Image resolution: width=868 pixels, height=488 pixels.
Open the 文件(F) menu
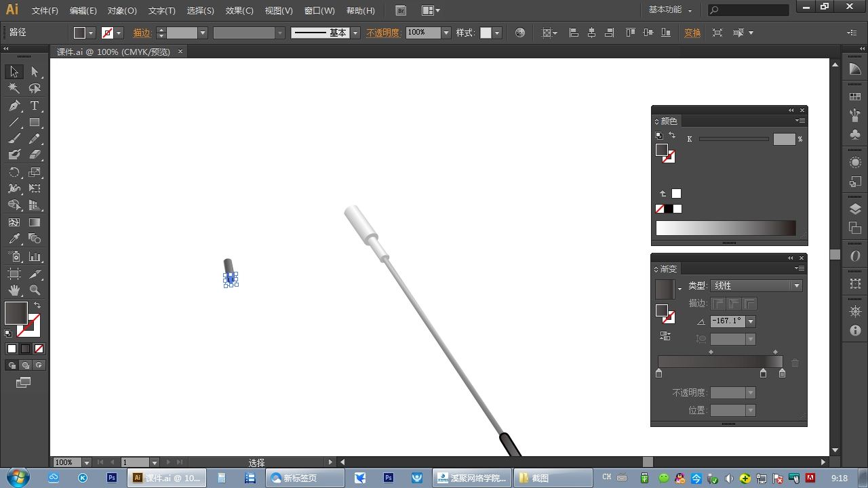pos(45,11)
